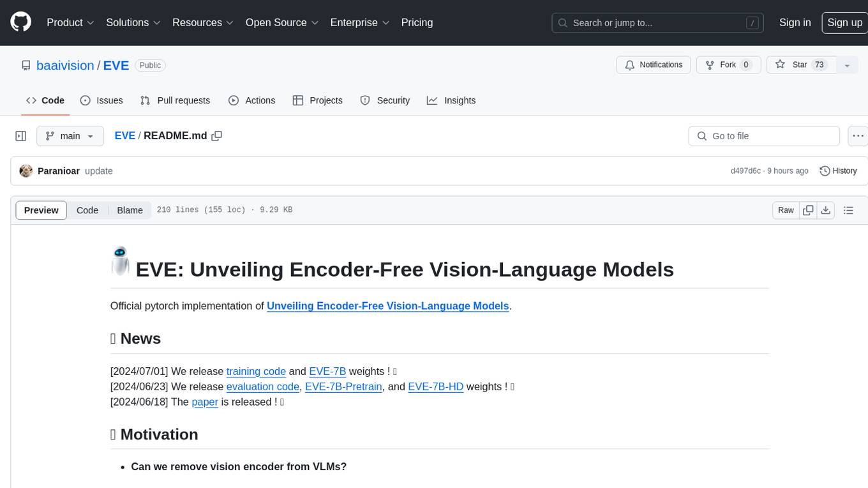Expand the file tree side panel
This screenshot has width=868, height=488.
point(20,136)
